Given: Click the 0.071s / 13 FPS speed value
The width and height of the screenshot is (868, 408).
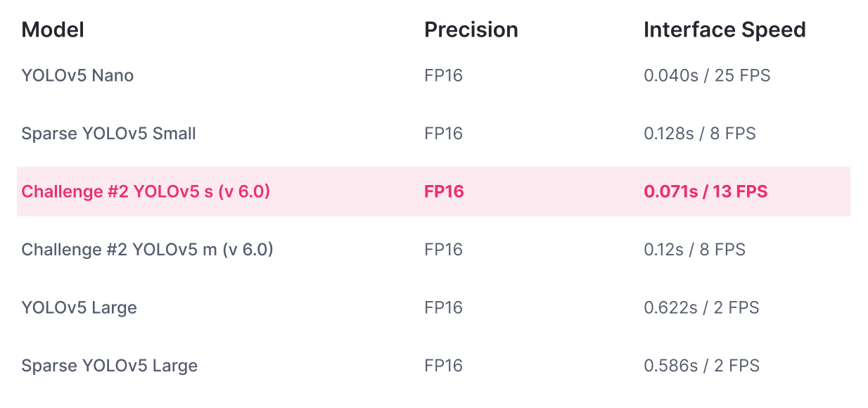Looking at the screenshot, I should (x=706, y=191).
